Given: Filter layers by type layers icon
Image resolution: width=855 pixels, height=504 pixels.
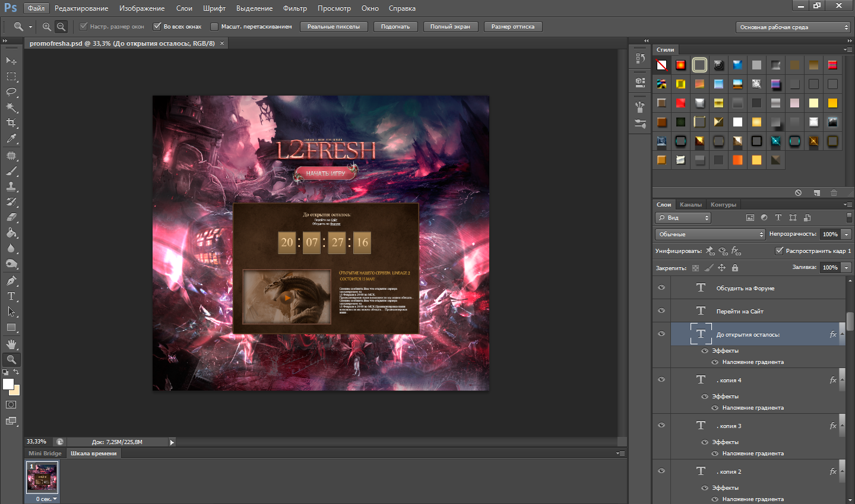Looking at the screenshot, I should point(778,218).
